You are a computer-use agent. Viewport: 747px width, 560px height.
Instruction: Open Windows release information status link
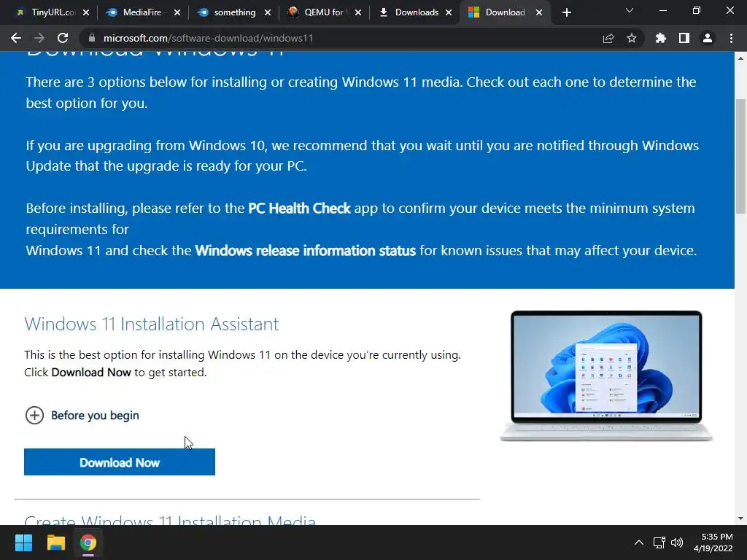(x=306, y=251)
